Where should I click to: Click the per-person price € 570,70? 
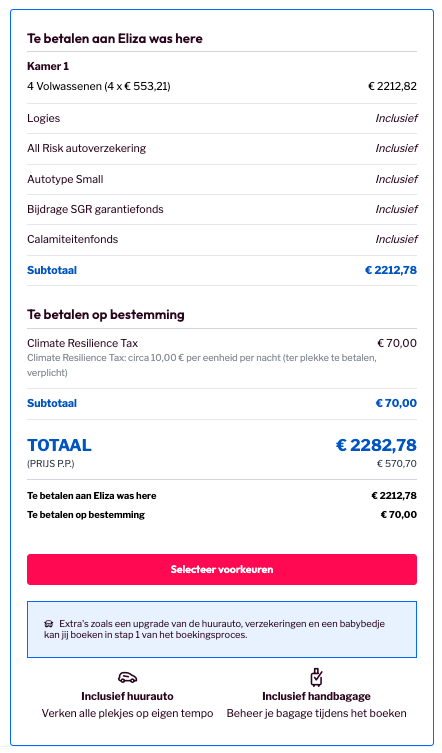click(x=396, y=463)
